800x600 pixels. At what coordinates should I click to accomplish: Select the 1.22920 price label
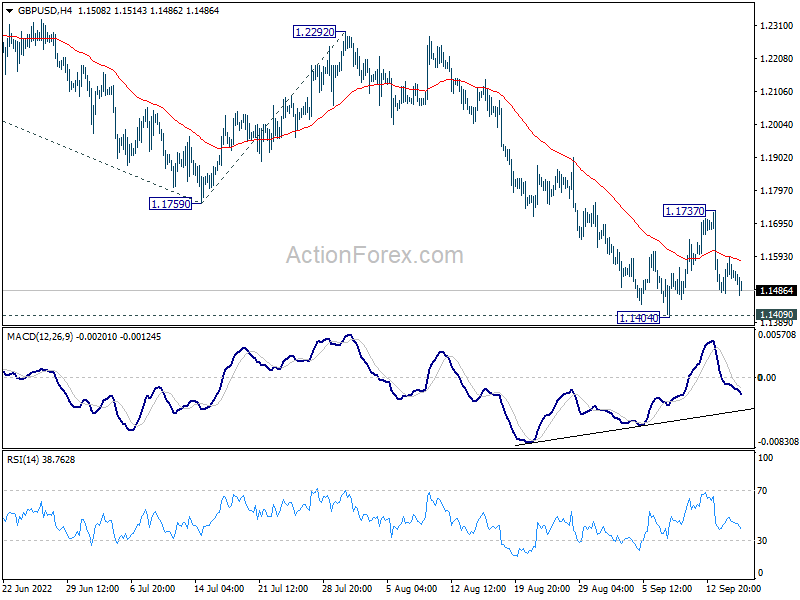[315, 32]
